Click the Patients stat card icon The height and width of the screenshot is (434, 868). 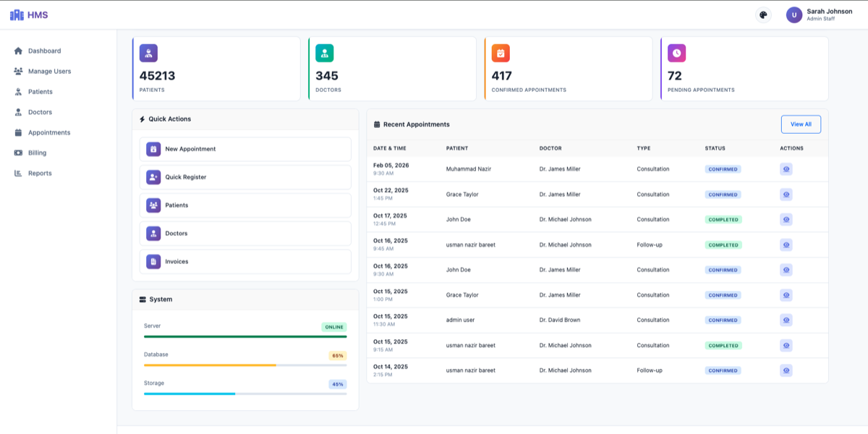point(148,52)
